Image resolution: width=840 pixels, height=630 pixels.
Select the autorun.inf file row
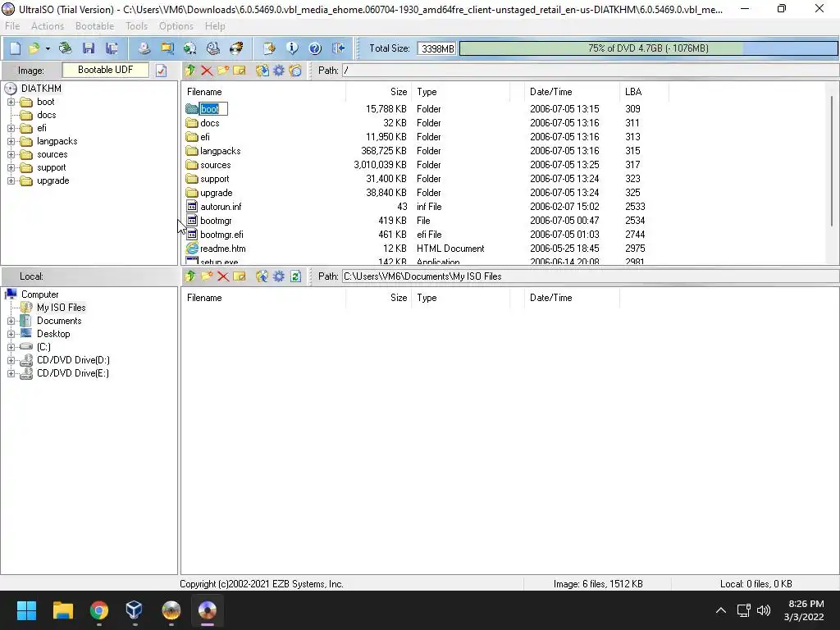[415, 207]
